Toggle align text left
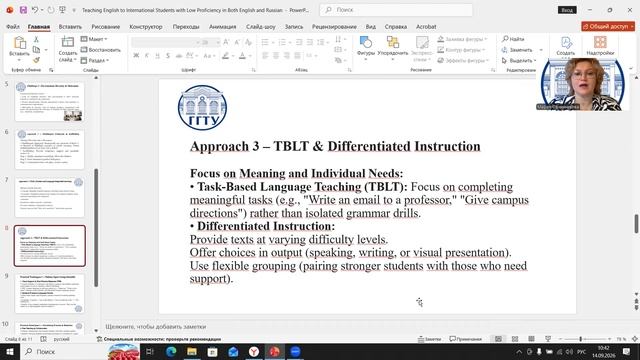 [x=265, y=56]
